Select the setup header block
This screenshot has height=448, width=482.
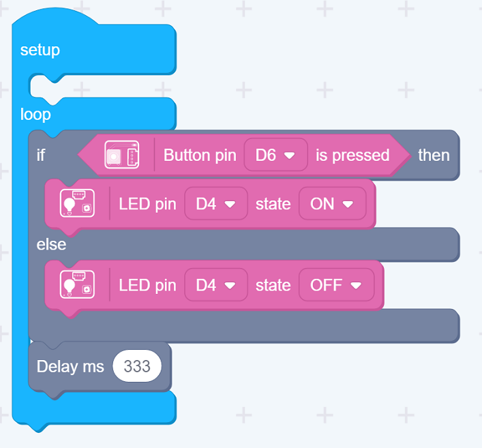94,49
